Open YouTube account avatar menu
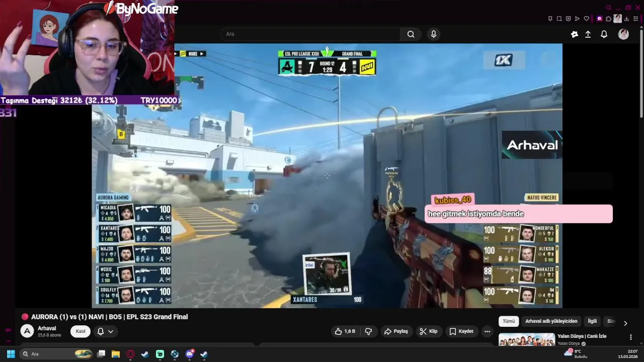Screen dimensions: 644x362 click(623, 34)
